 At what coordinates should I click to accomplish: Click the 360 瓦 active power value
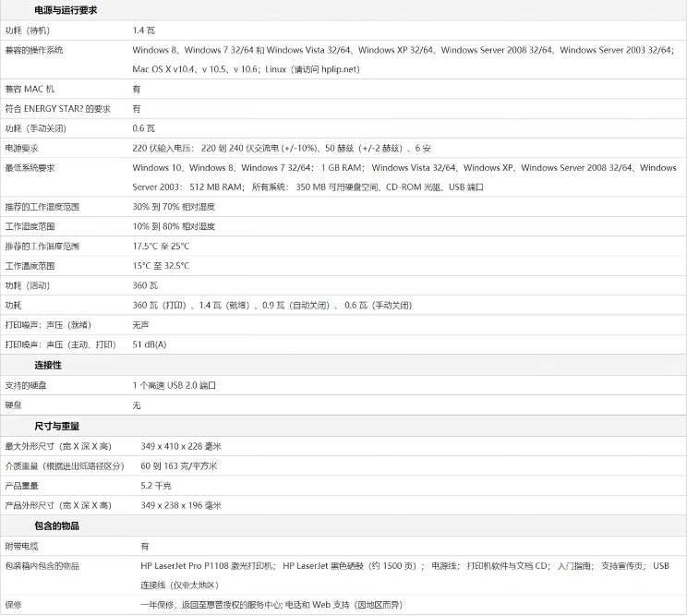pos(146,285)
